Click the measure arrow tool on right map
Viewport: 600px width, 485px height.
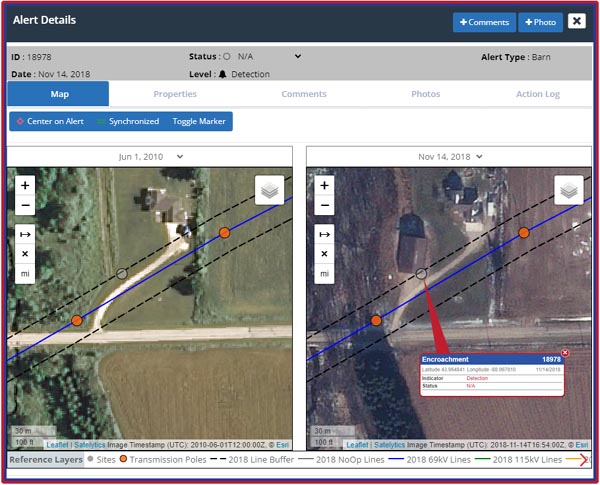pos(324,234)
